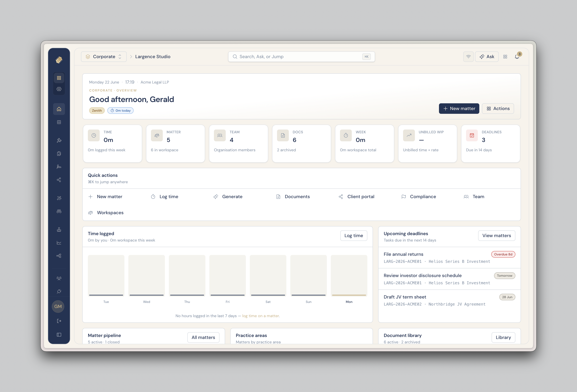Select Team in Quick actions
The height and width of the screenshot is (392, 577).
(x=474, y=197)
